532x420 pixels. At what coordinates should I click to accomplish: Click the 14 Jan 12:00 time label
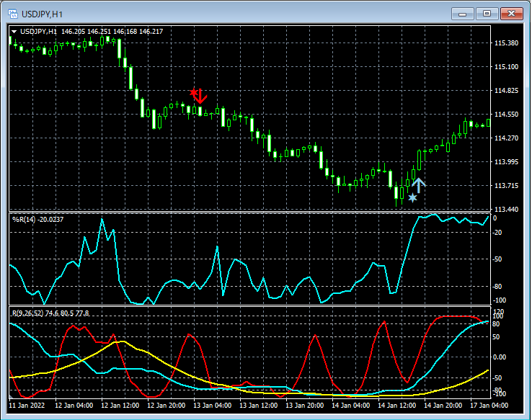[x=399, y=406]
